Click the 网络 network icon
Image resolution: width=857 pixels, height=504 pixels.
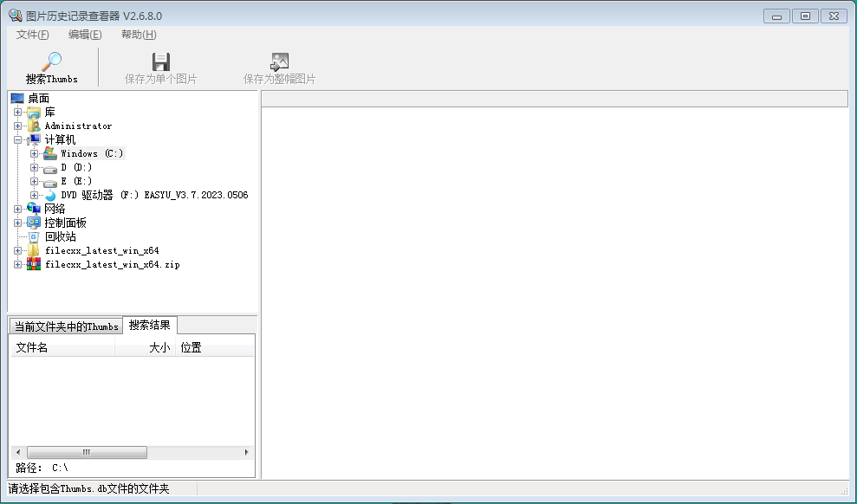[34, 209]
